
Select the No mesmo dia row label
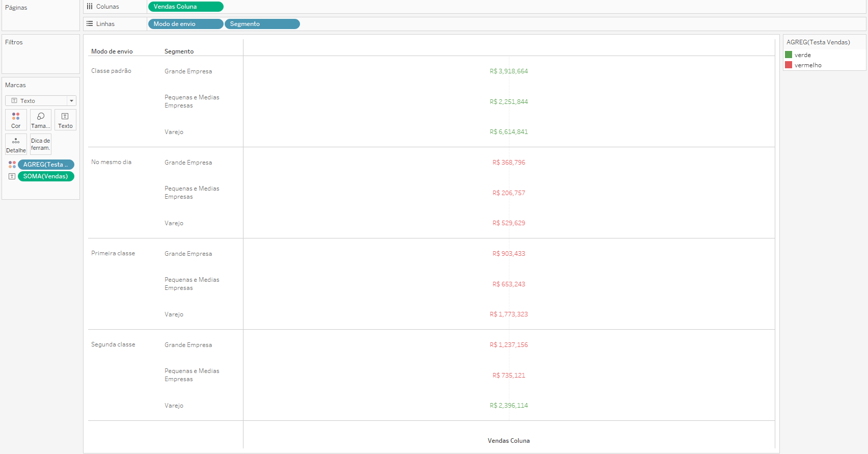(111, 162)
